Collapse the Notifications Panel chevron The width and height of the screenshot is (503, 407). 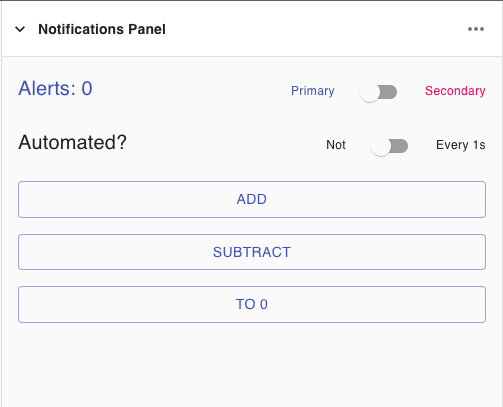click(20, 29)
